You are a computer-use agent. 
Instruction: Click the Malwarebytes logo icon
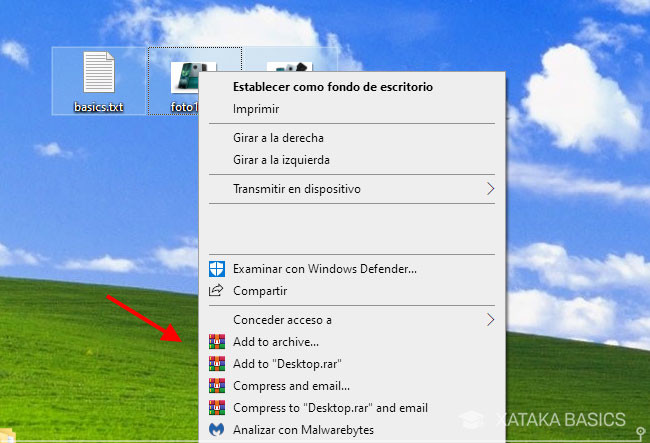tap(216, 430)
